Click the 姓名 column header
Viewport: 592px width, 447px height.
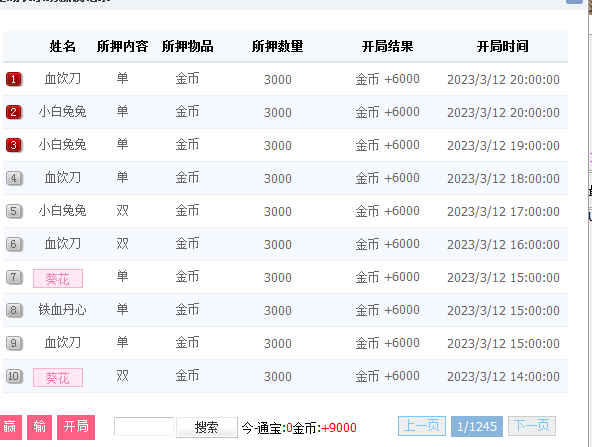(x=63, y=46)
